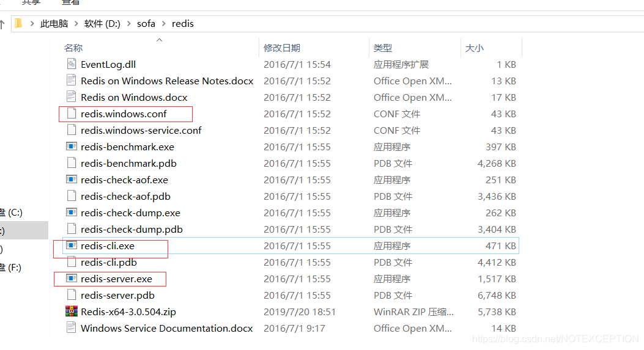The image size is (644, 350).
Task: Sort by 修改日期 column header
Action: [282, 48]
